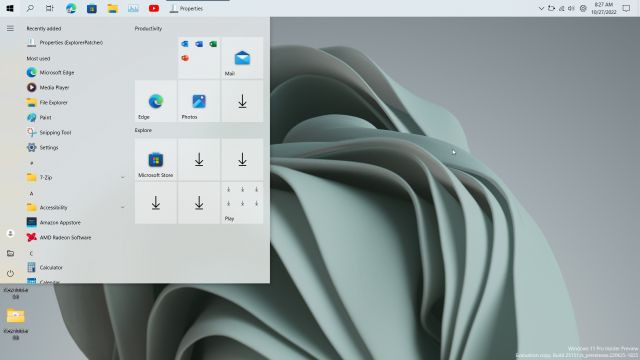Click the Most used heading

pos(38,58)
